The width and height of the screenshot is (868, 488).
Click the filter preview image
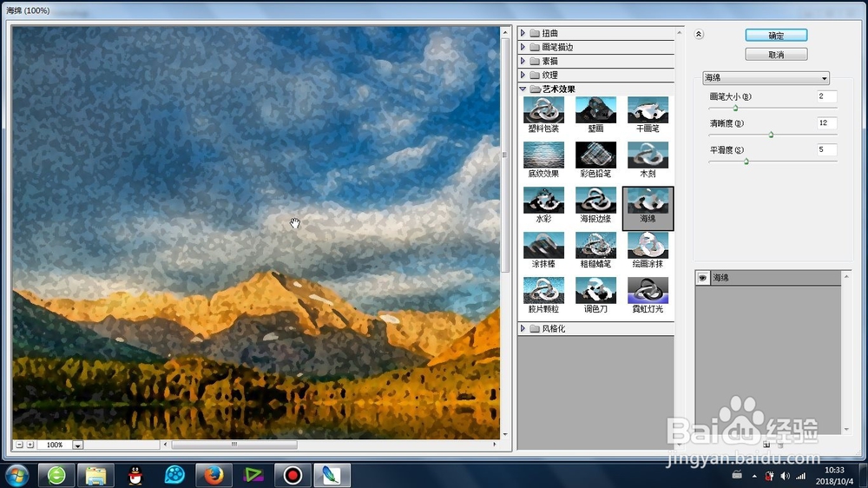[256, 233]
